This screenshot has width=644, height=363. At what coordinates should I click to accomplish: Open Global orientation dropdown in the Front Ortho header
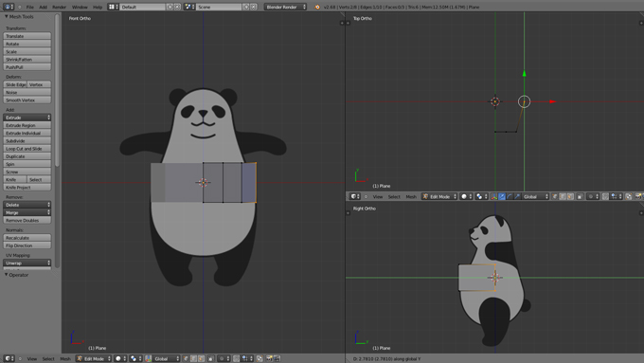click(166, 358)
